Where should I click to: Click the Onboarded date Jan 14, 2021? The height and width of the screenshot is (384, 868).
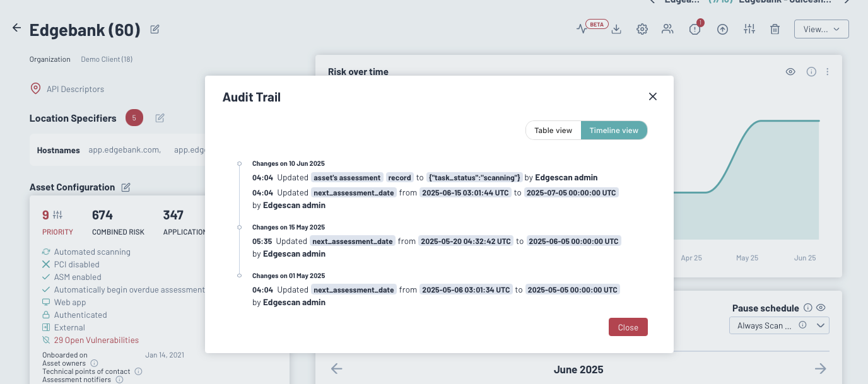coord(165,355)
